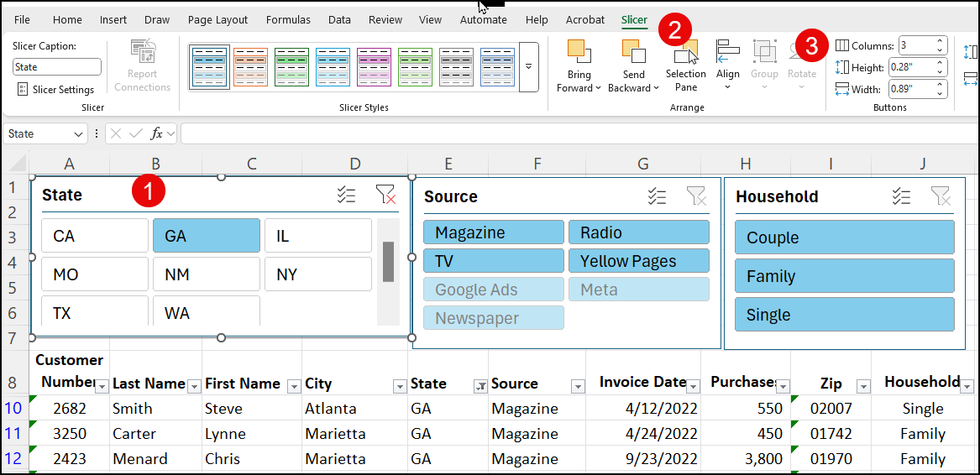Image resolution: width=980 pixels, height=475 pixels.
Task: Deselect GA in State slicer
Action: pos(207,236)
